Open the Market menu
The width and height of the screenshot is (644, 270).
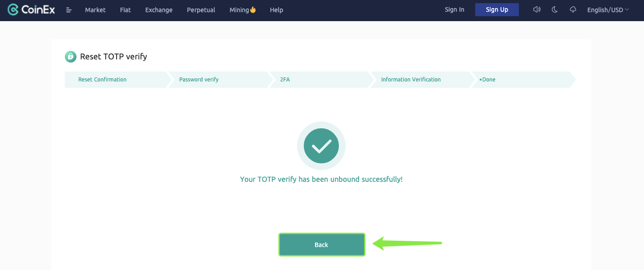[x=95, y=10]
